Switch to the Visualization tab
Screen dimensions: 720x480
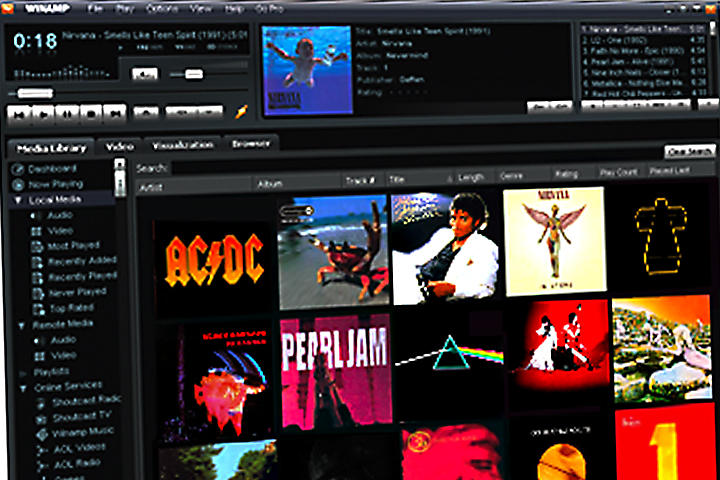182,145
